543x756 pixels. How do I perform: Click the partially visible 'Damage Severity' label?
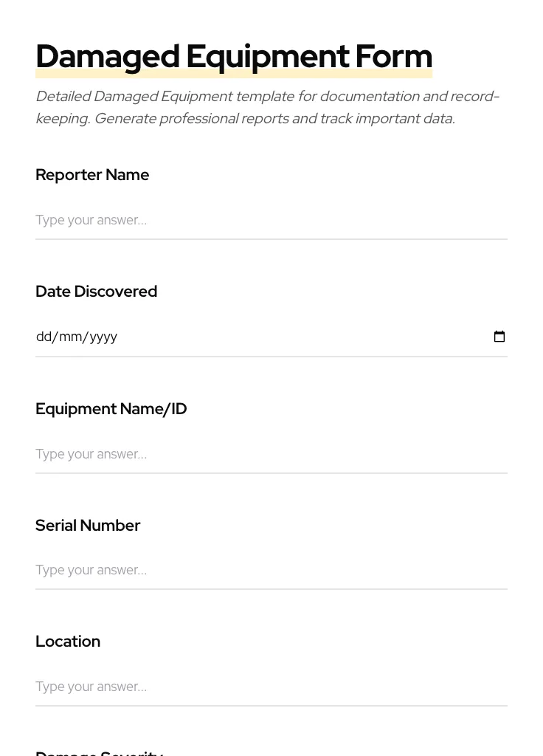99,752
